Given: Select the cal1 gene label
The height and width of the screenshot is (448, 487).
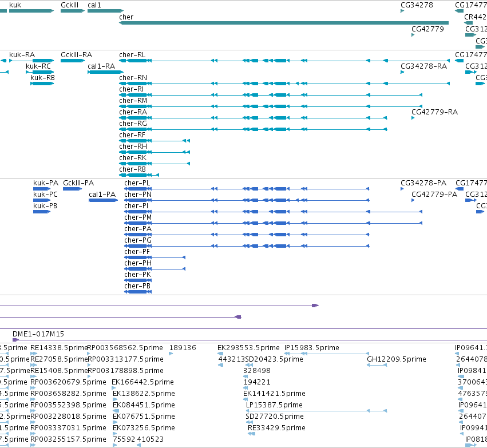Looking at the screenshot, I should pyautogui.click(x=94, y=5).
